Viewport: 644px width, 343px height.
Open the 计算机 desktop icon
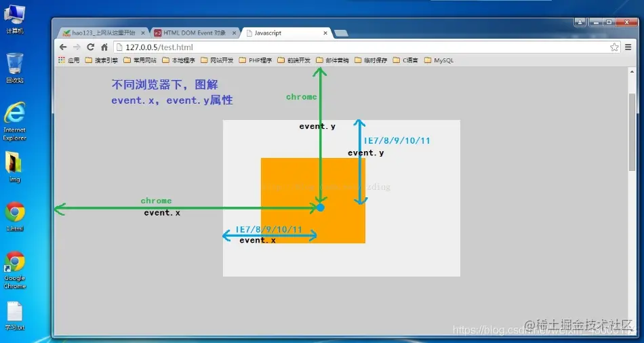pos(14,19)
